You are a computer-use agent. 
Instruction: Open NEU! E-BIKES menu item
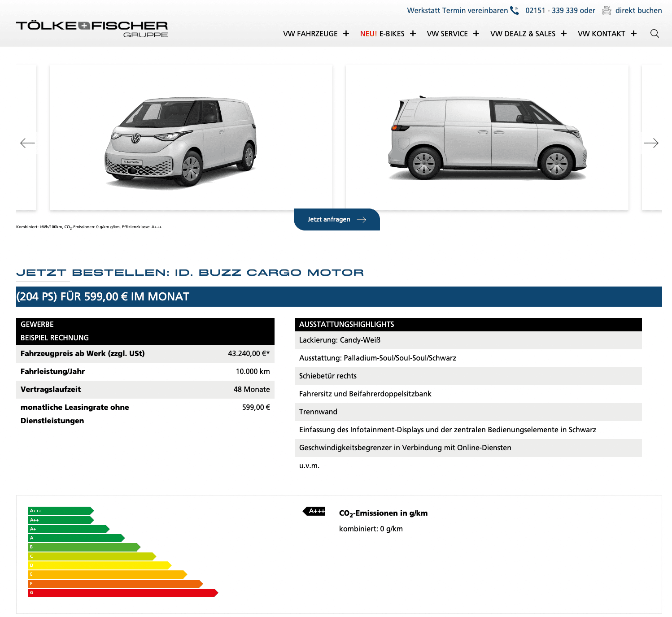(x=382, y=34)
